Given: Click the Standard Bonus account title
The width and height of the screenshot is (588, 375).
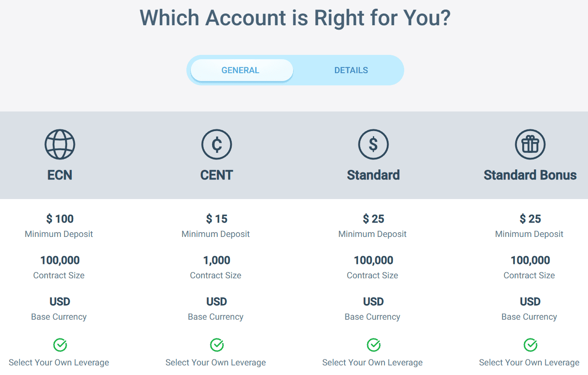Looking at the screenshot, I should click(x=530, y=175).
